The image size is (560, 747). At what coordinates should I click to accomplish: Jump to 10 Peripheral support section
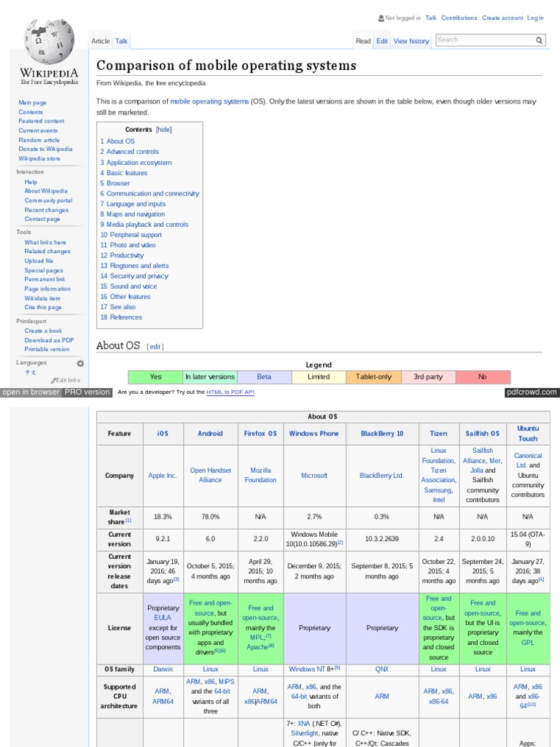click(x=131, y=235)
